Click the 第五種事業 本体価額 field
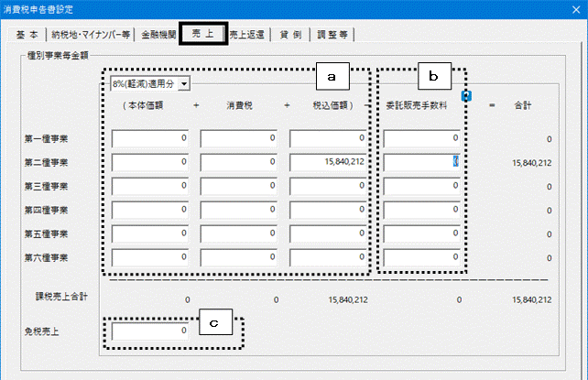This screenshot has height=380, width=588. (x=150, y=233)
